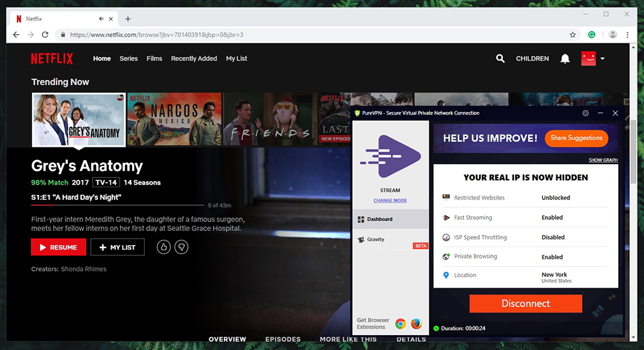Click the ISP Speed Throttling icon
Viewport: 644px width, 350px height.
point(446,237)
